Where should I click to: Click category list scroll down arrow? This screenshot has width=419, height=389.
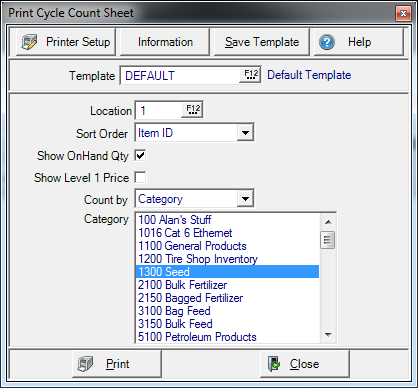(x=328, y=335)
